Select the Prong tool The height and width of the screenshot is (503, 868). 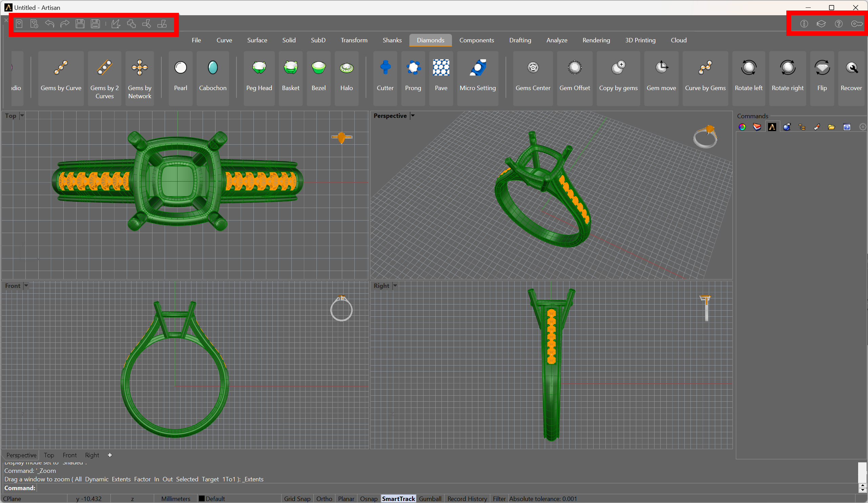click(x=413, y=78)
